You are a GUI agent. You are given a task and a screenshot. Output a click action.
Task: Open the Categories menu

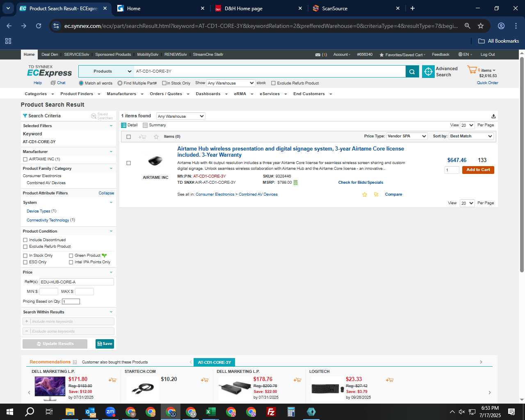[x=39, y=94]
